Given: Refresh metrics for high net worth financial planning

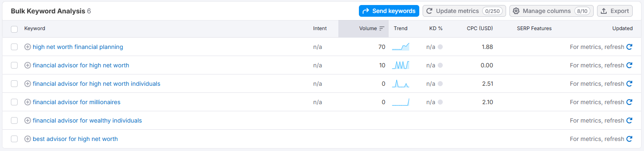Looking at the screenshot, I should point(629,47).
